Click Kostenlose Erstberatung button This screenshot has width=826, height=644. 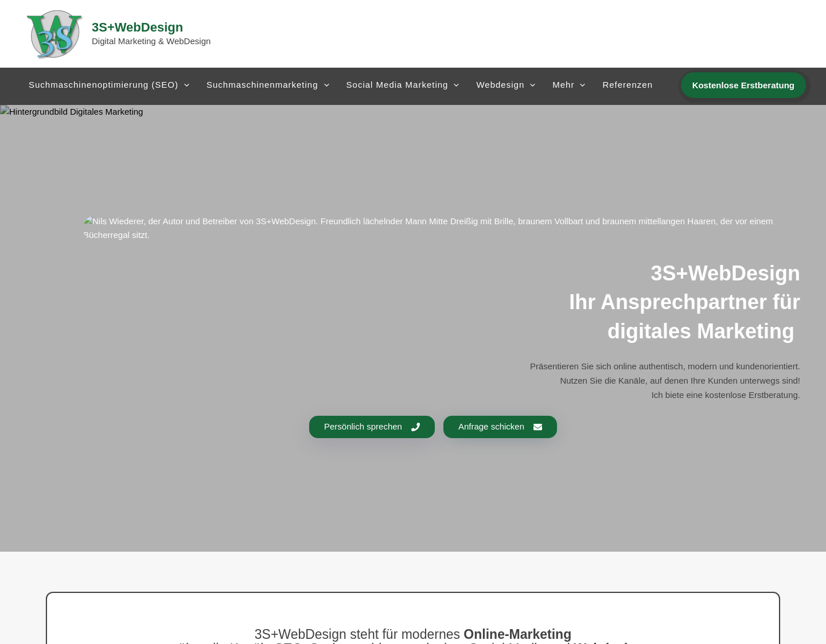coord(743,85)
